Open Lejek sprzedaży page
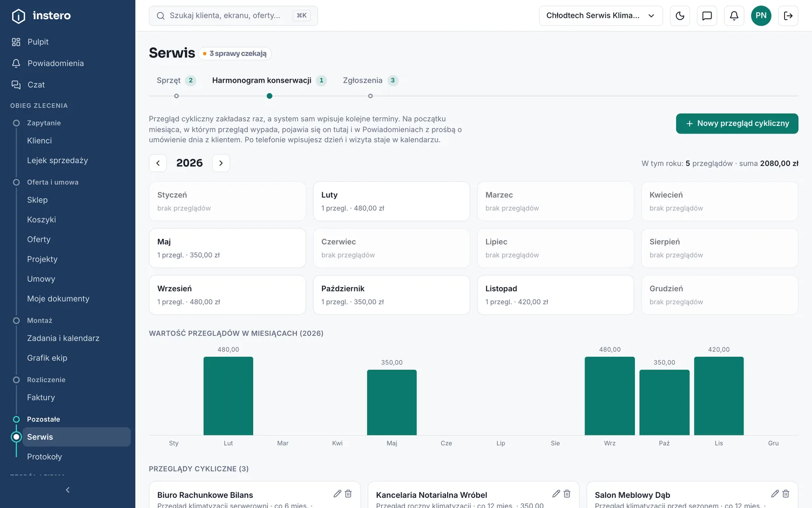The height and width of the screenshot is (508, 812). pos(76,161)
